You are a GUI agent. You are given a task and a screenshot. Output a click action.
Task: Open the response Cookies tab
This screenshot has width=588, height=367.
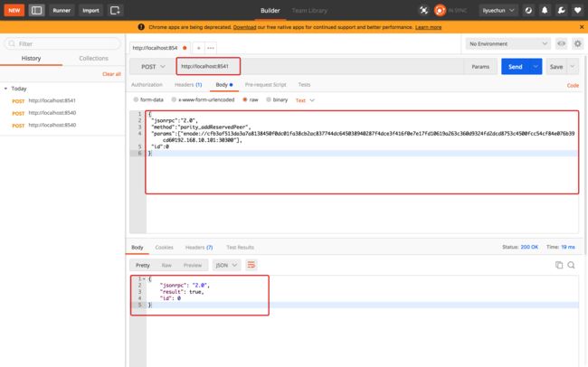click(x=165, y=248)
